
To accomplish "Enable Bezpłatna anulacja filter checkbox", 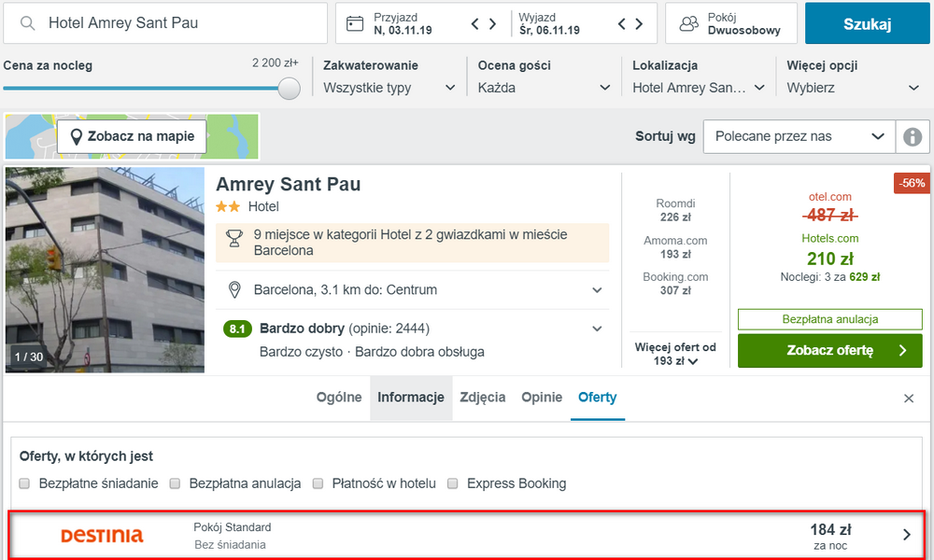I will pyautogui.click(x=175, y=483).
